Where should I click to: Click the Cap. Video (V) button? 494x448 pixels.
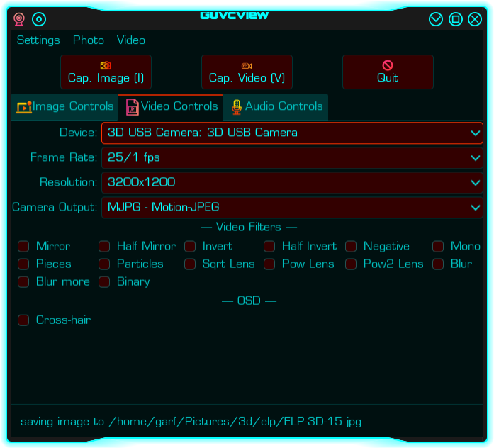pos(247,72)
